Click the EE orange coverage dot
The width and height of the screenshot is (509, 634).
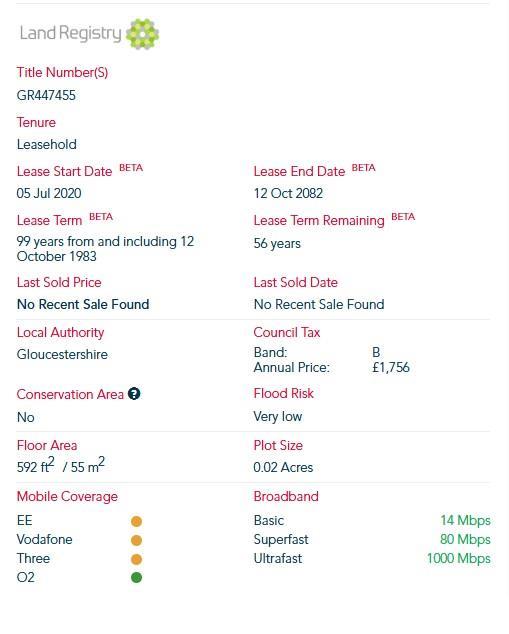137,521
